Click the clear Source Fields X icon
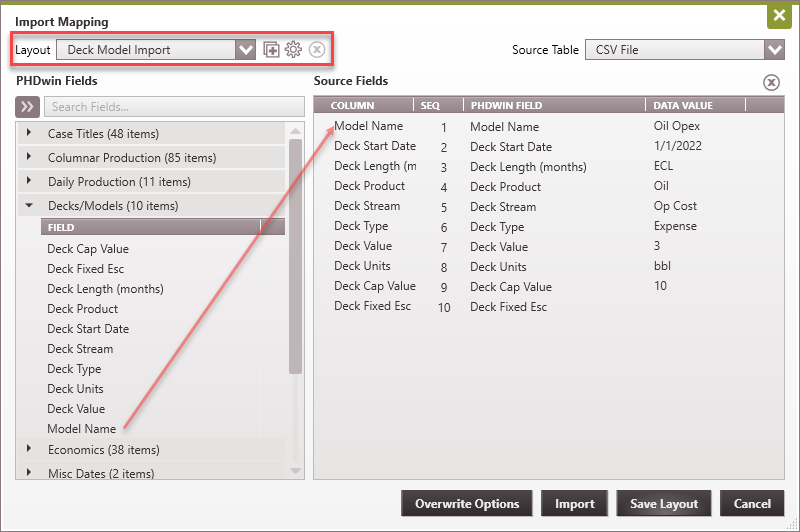The width and height of the screenshot is (800, 532). (x=771, y=82)
